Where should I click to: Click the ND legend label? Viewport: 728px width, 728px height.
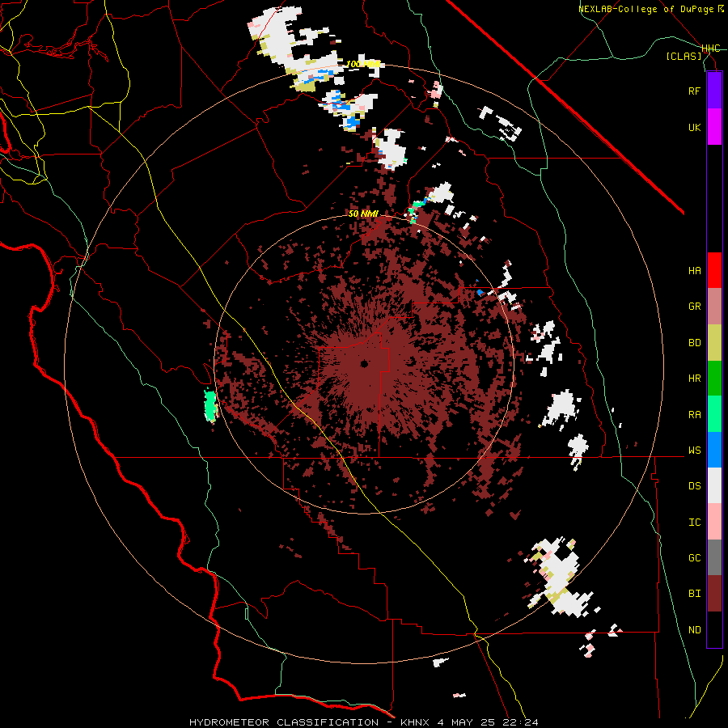click(694, 630)
